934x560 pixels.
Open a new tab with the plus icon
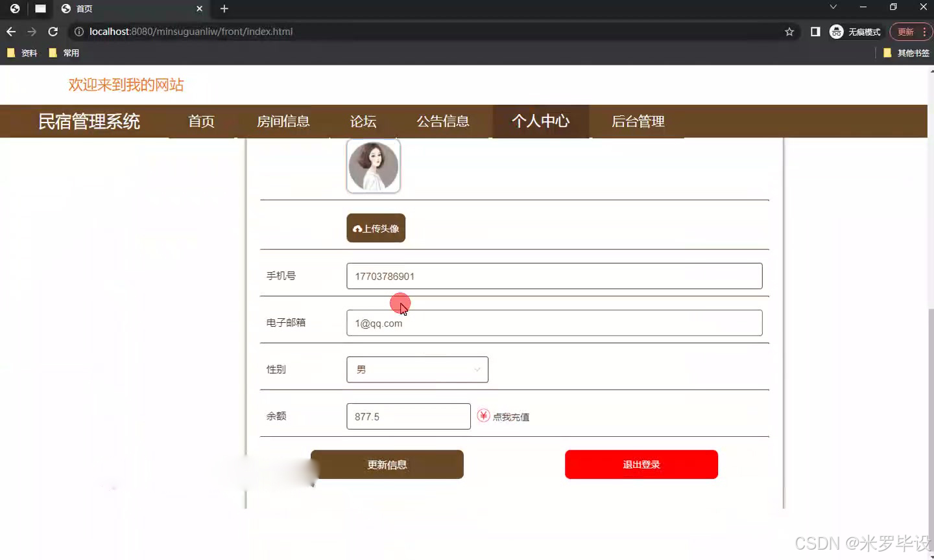pos(224,9)
